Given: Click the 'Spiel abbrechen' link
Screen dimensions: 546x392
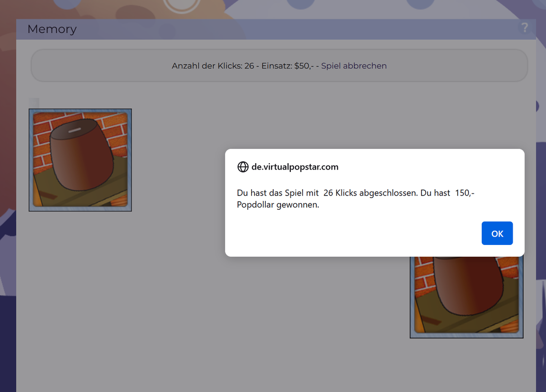Looking at the screenshot, I should coord(354,66).
